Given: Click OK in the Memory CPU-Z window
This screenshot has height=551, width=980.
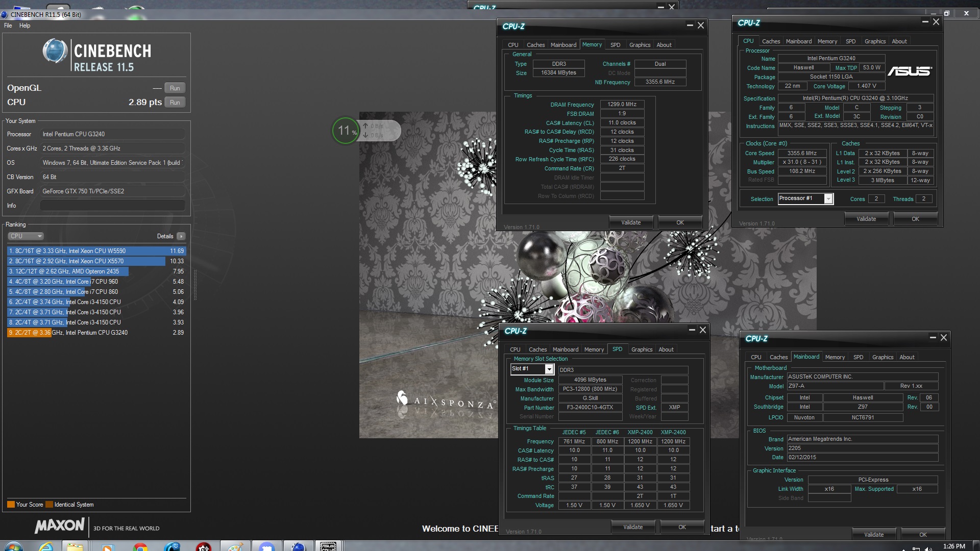Looking at the screenshot, I should point(680,222).
